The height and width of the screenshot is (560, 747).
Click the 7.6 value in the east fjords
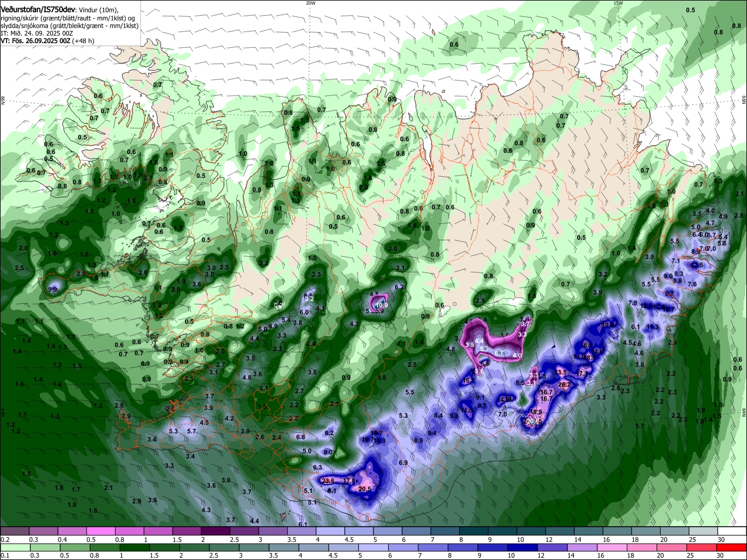click(x=692, y=284)
